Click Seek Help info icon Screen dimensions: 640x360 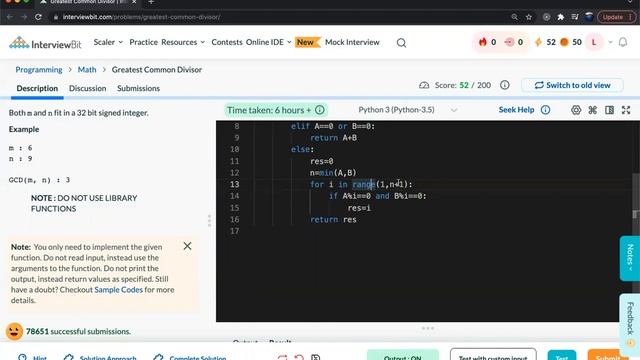(x=545, y=110)
